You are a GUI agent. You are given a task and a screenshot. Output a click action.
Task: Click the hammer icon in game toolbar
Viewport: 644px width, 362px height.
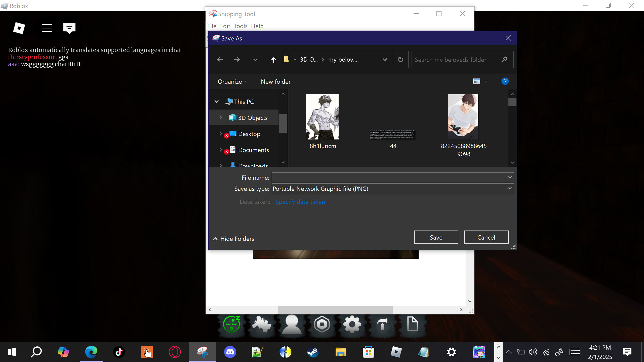tap(382, 324)
